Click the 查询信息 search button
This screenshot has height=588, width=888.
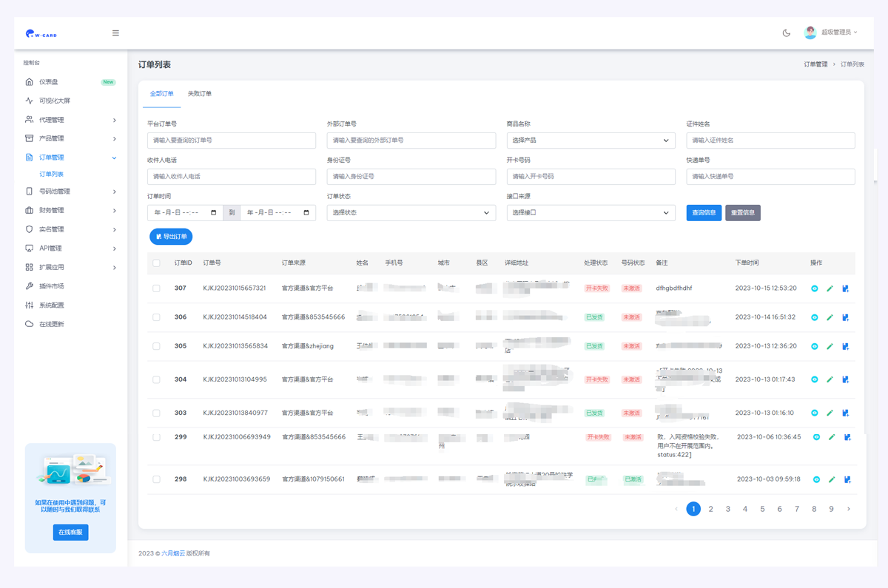(x=704, y=213)
